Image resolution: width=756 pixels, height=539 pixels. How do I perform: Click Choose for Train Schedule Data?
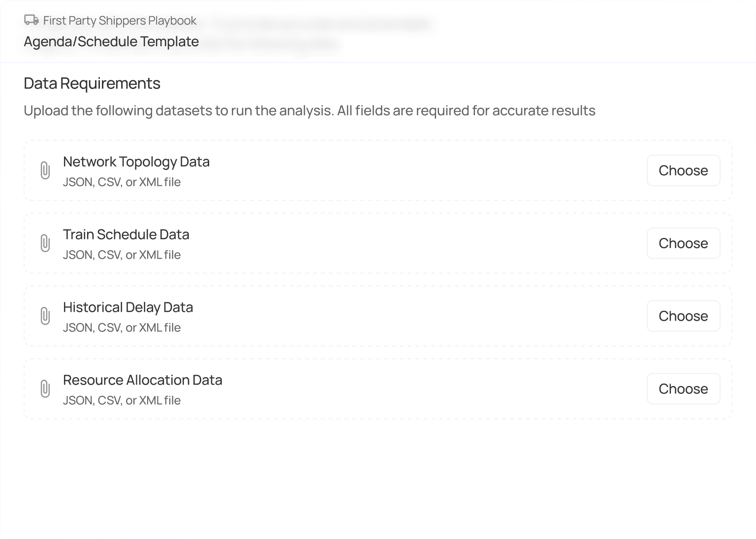click(683, 243)
